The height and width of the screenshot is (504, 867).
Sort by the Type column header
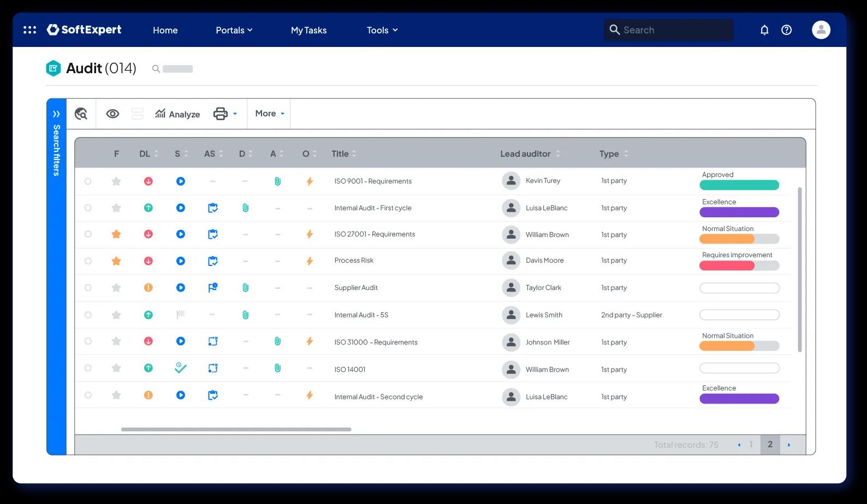pos(614,154)
